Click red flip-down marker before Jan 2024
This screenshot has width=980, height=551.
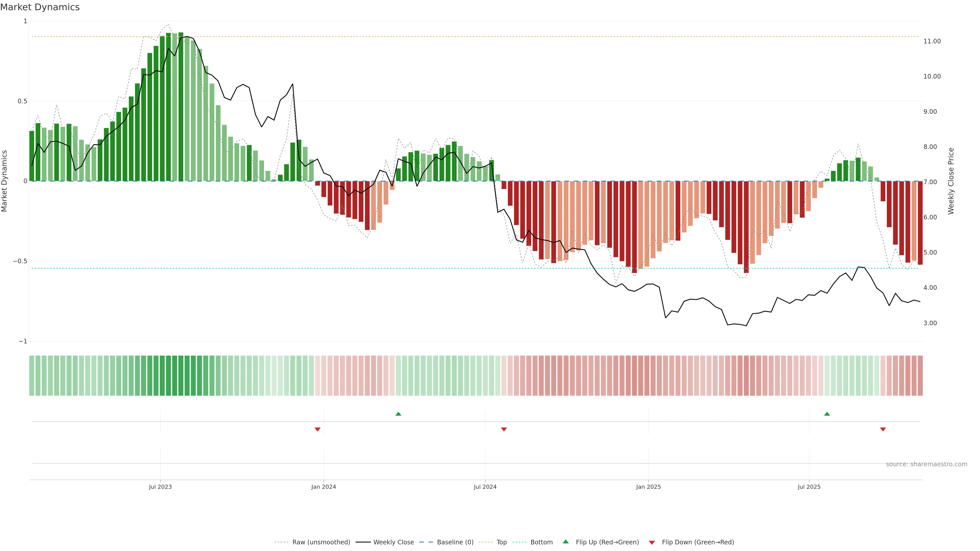318,429
